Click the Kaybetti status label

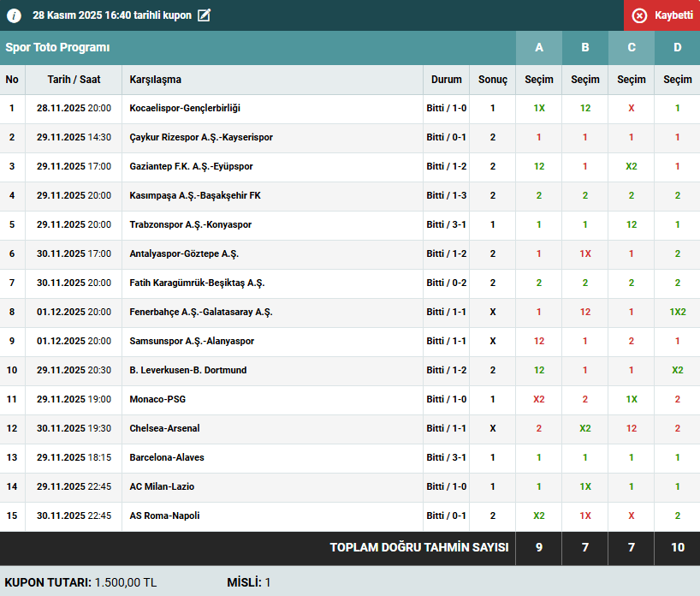pos(673,15)
